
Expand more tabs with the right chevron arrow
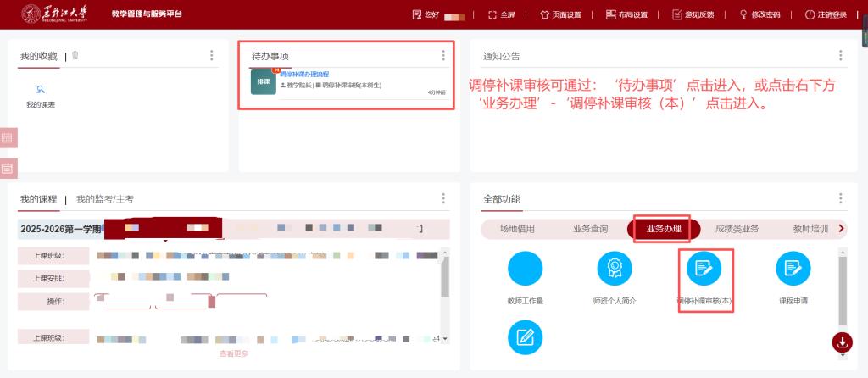tap(841, 228)
